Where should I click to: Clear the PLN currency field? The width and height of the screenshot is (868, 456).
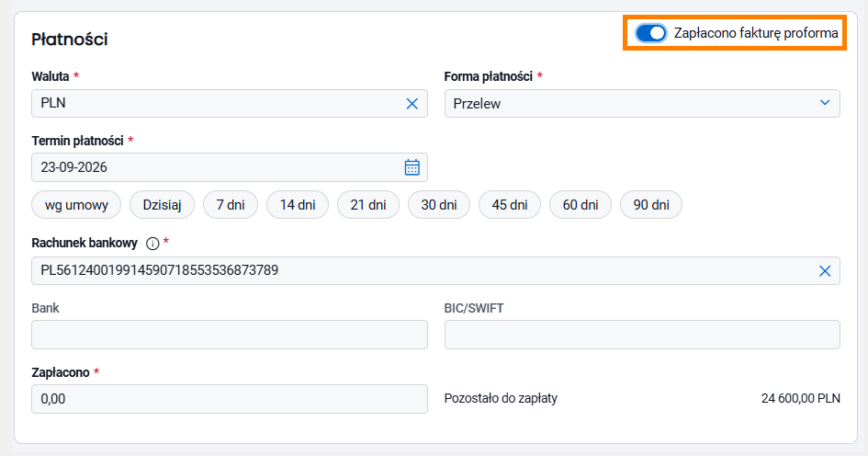tap(411, 104)
